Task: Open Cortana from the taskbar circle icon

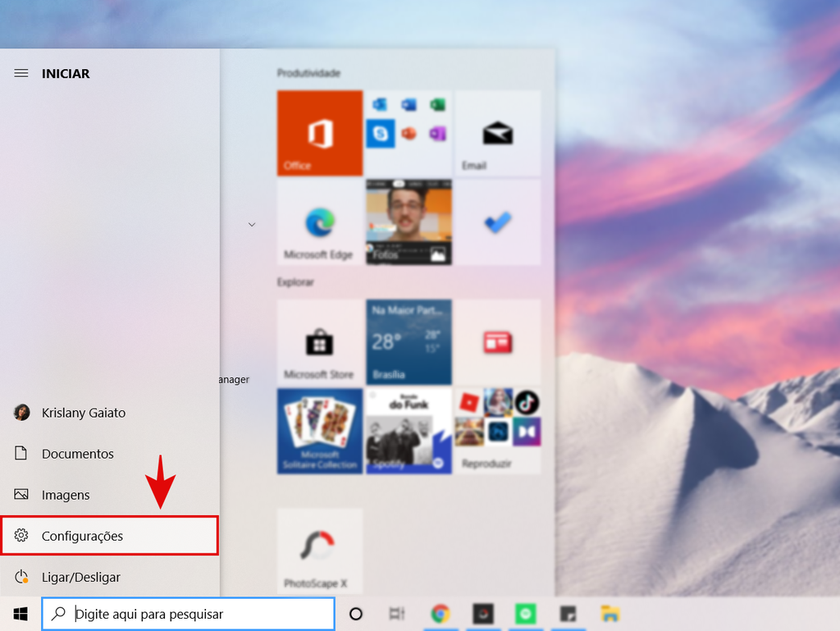Action: [x=356, y=614]
